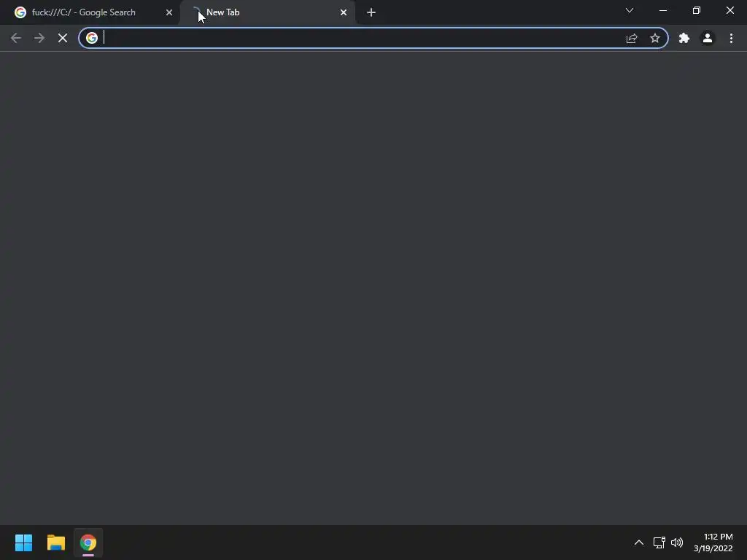Click the Chrome taskbar icon
Image resolution: width=747 pixels, height=560 pixels.
pyautogui.click(x=88, y=542)
